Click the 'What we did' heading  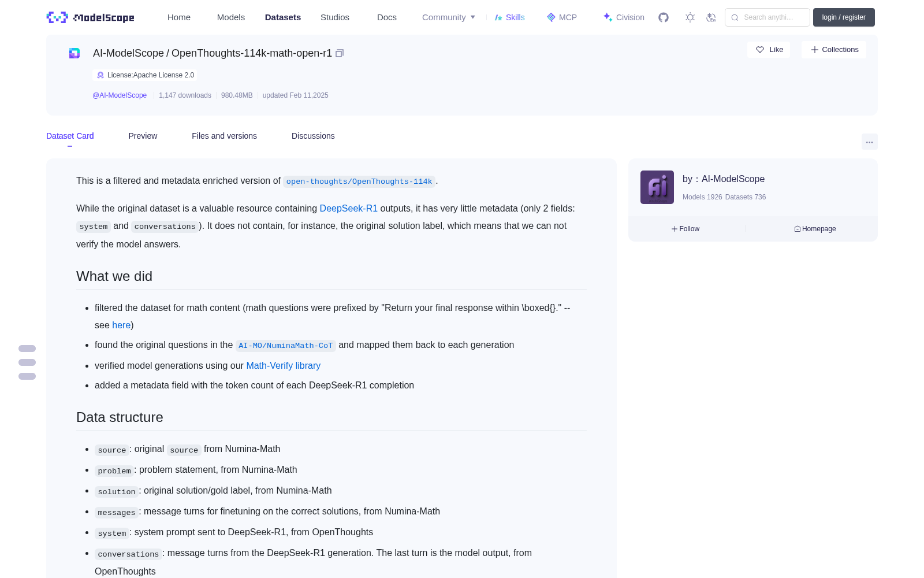point(114,276)
